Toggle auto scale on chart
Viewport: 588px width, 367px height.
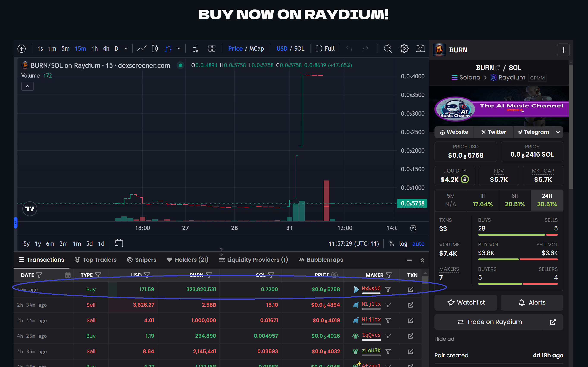coord(418,244)
